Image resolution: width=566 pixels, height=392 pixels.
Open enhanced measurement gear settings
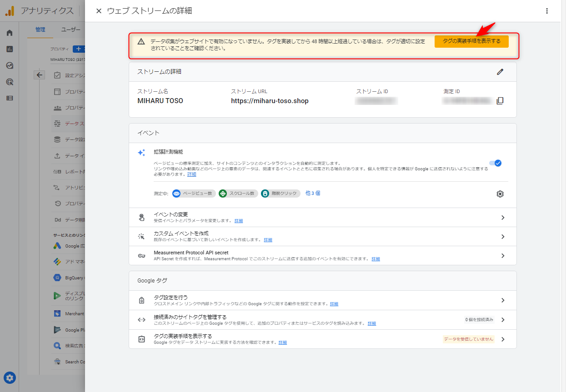point(500,194)
